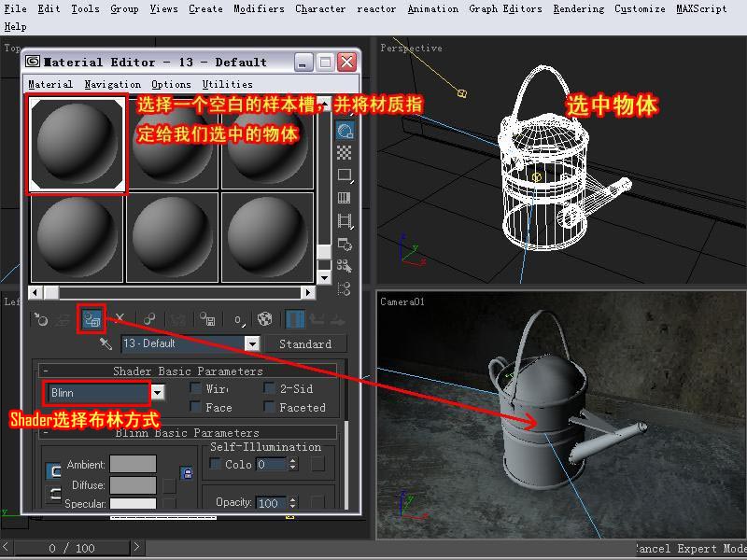The width and height of the screenshot is (747, 560).
Task: Click Opacity map slot button
Action: pyautogui.click(x=317, y=502)
